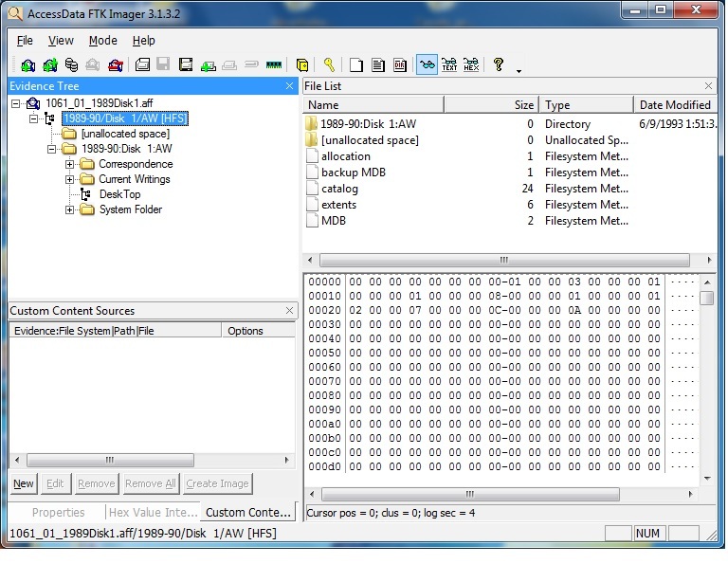The height and width of the screenshot is (582, 728).
Task: Click the Options column header
Action: point(258,331)
